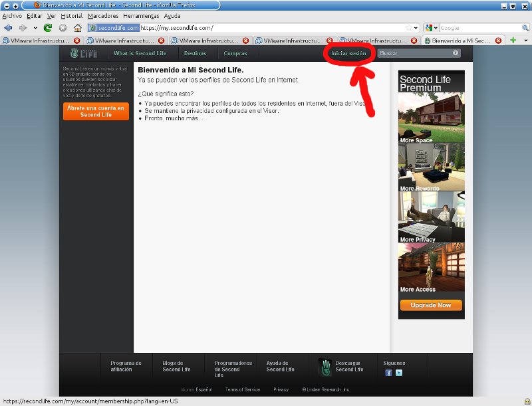Open the list all tabs dropdown

pyautogui.click(x=526, y=40)
